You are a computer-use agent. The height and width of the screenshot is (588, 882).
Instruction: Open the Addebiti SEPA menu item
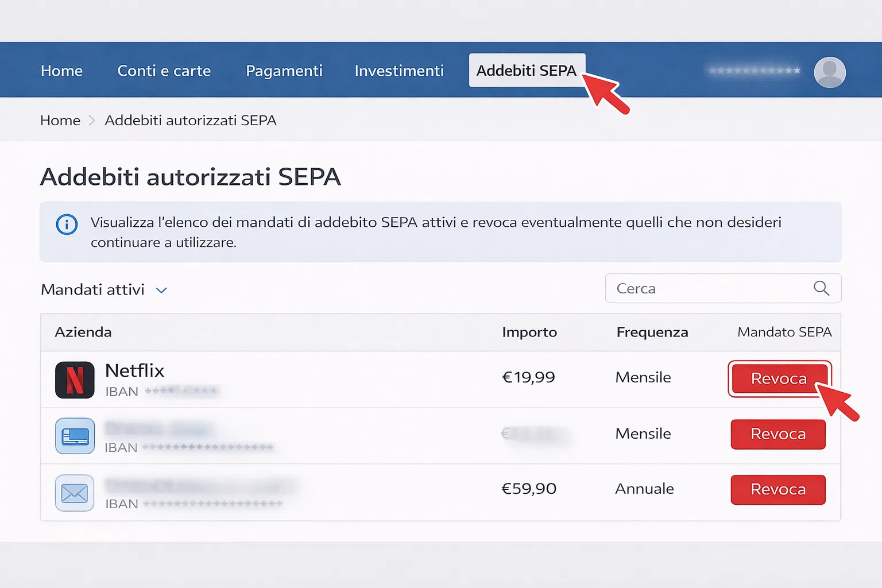(x=527, y=70)
